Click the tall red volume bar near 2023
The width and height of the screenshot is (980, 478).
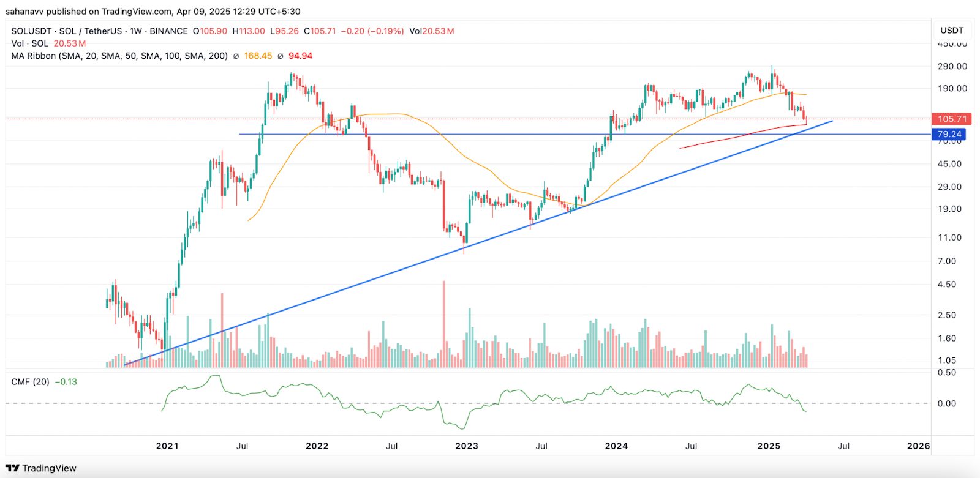(444, 324)
